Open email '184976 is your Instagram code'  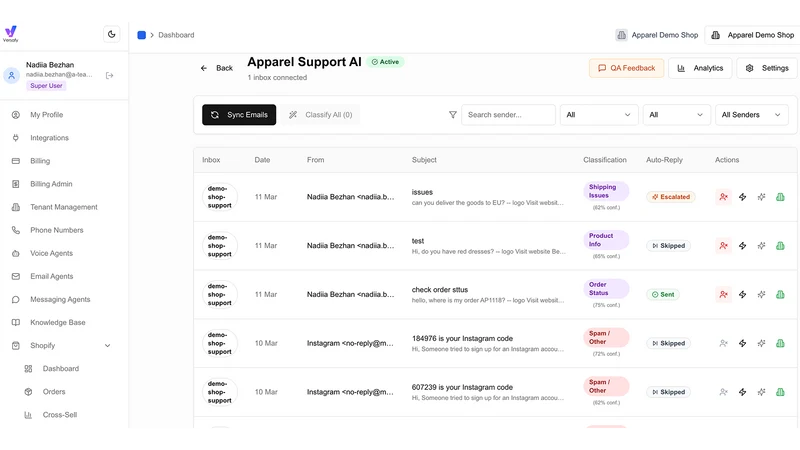(462, 338)
